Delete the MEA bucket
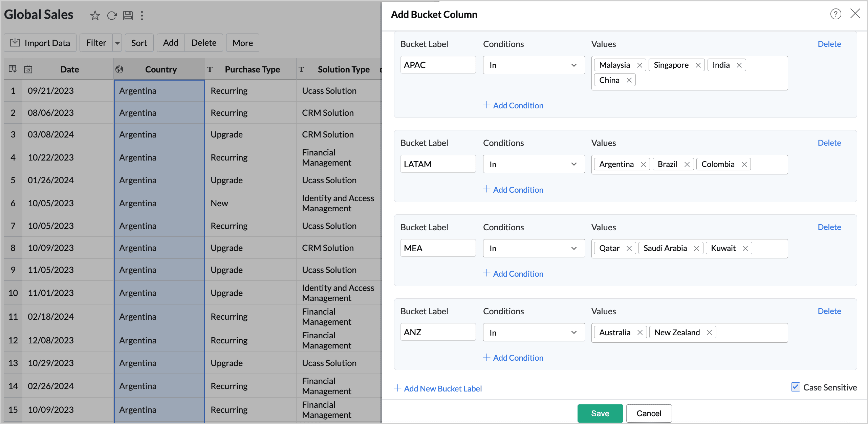Screen dimensions: 868x424 829,227
